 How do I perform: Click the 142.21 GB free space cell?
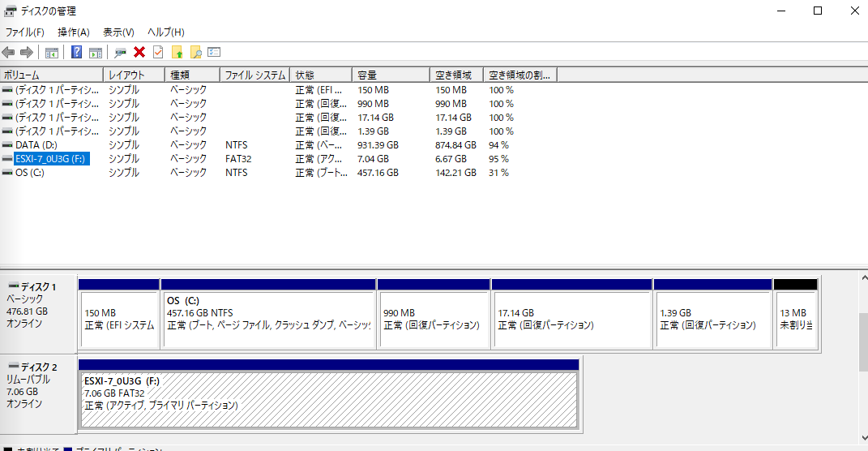point(455,173)
